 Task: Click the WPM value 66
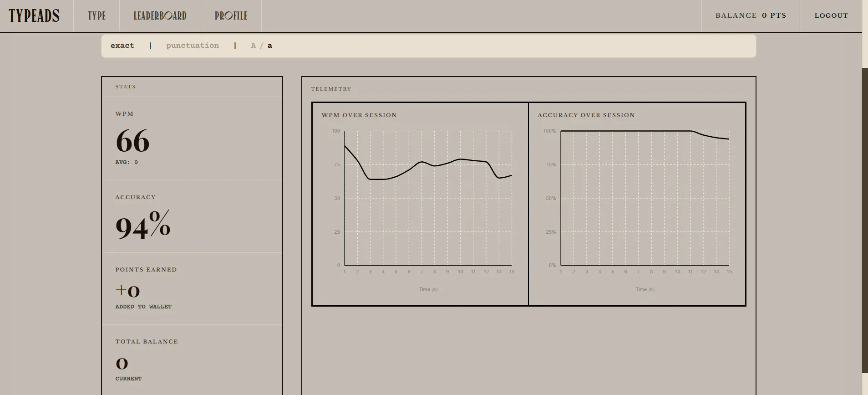pos(132,141)
